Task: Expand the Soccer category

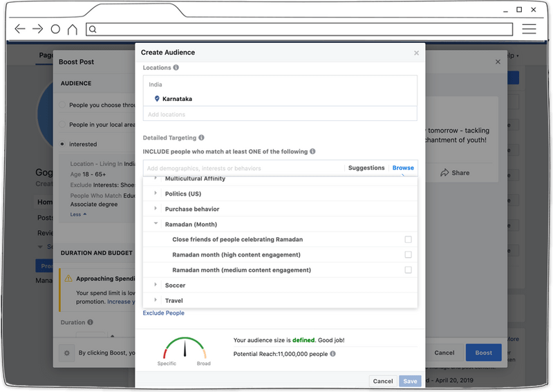Action: pyautogui.click(x=155, y=285)
